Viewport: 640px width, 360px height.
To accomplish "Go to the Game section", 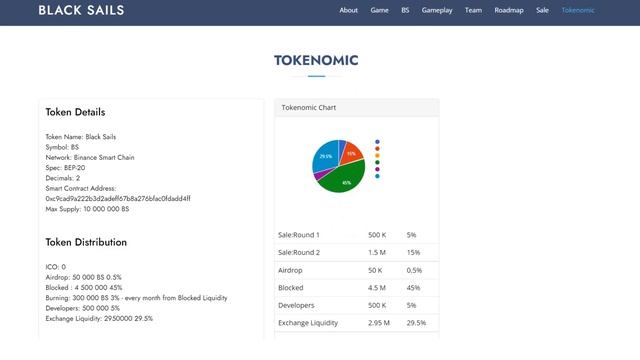I will [379, 10].
